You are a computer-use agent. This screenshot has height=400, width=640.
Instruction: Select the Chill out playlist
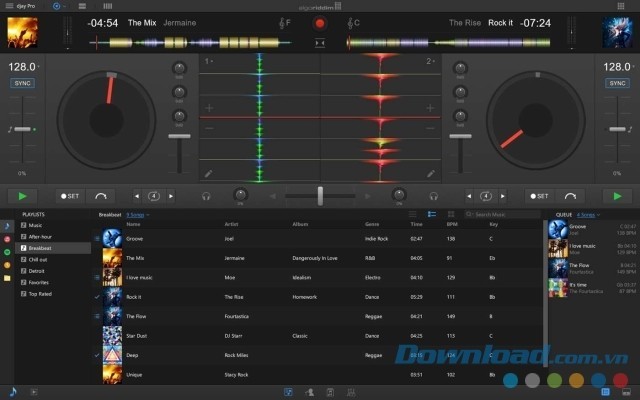pyautogui.click(x=38, y=258)
